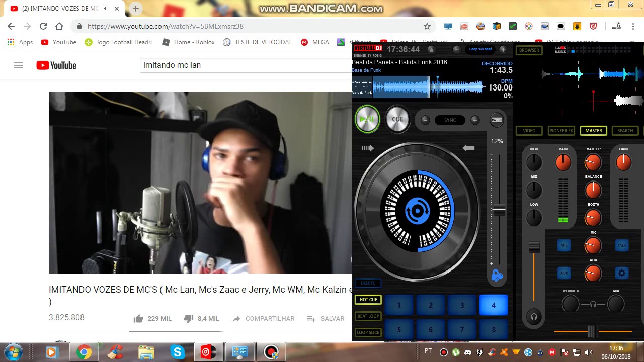The height and width of the screenshot is (362, 644).
Task: Switch to the MASTER panel
Action: [x=593, y=131]
